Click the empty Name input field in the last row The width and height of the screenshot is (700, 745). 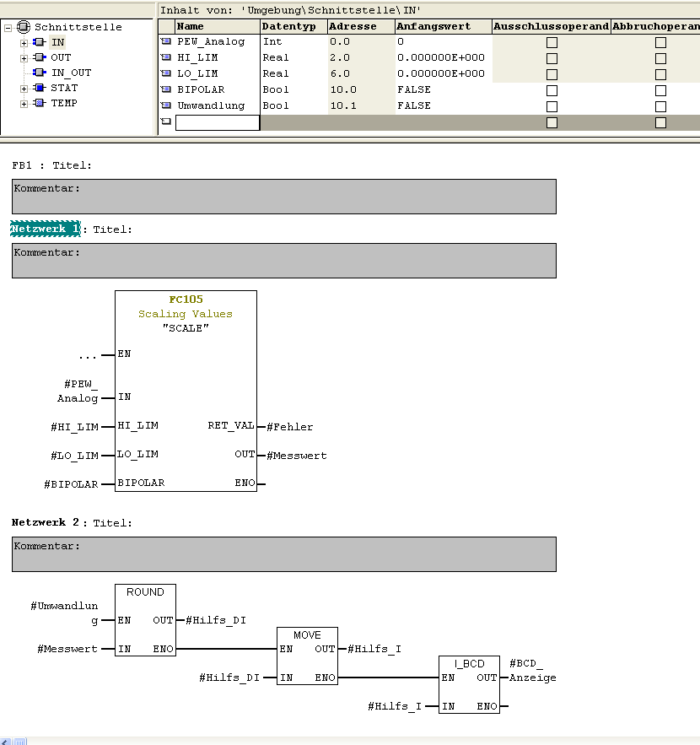[x=218, y=122]
